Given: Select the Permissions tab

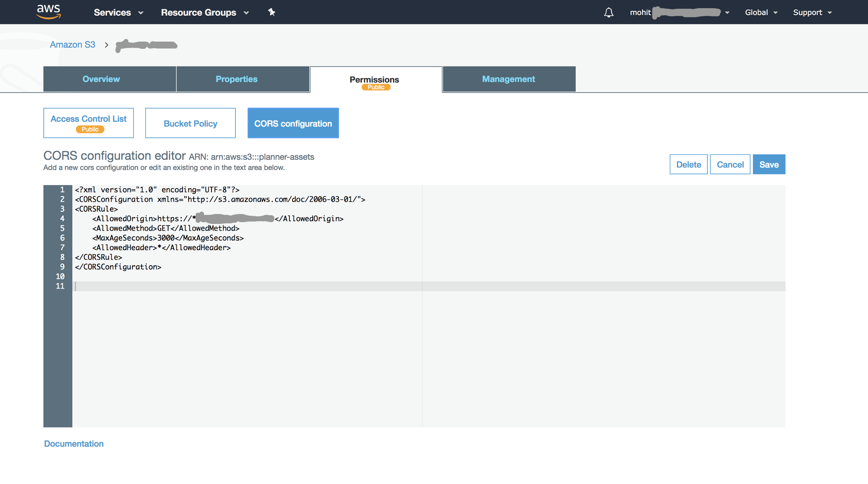Looking at the screenshot, I should [376, 80].
